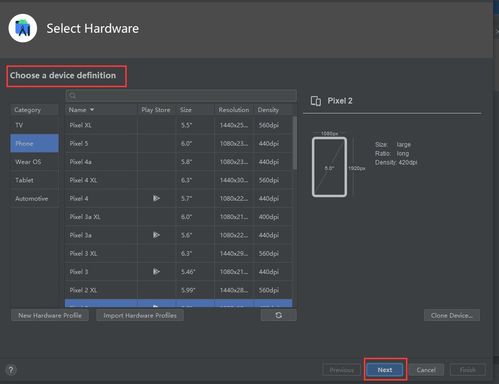The height and width of the screenshot is (384, 499).
Task: Click the help question mark icon
Action: coord(11,370)
